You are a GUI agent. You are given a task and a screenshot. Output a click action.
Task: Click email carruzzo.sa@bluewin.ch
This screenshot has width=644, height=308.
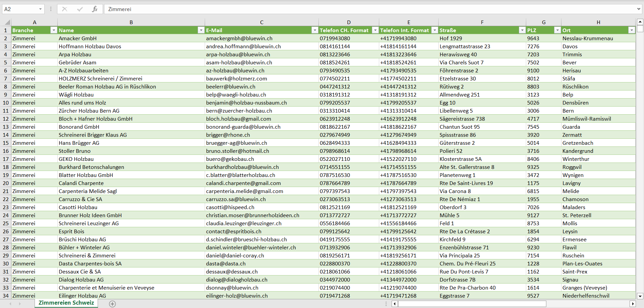click(x=262, y=199)
